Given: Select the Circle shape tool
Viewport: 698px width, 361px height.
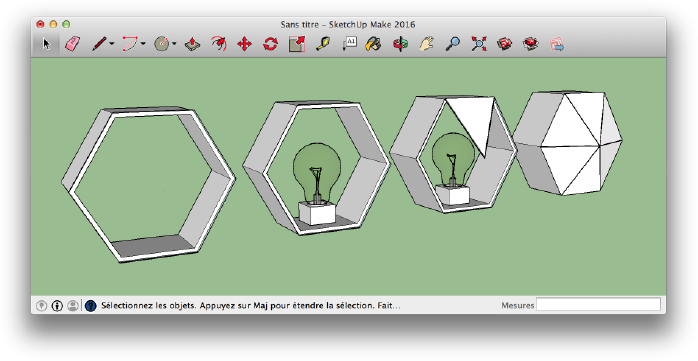Looking at the screenshot, I should click(x=162, y=44).
